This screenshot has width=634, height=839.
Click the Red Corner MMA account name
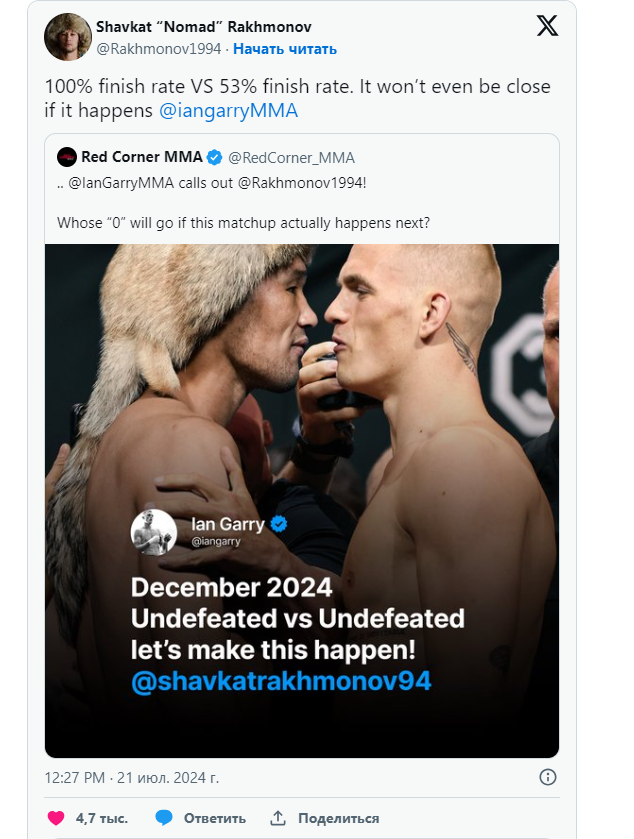142,157
